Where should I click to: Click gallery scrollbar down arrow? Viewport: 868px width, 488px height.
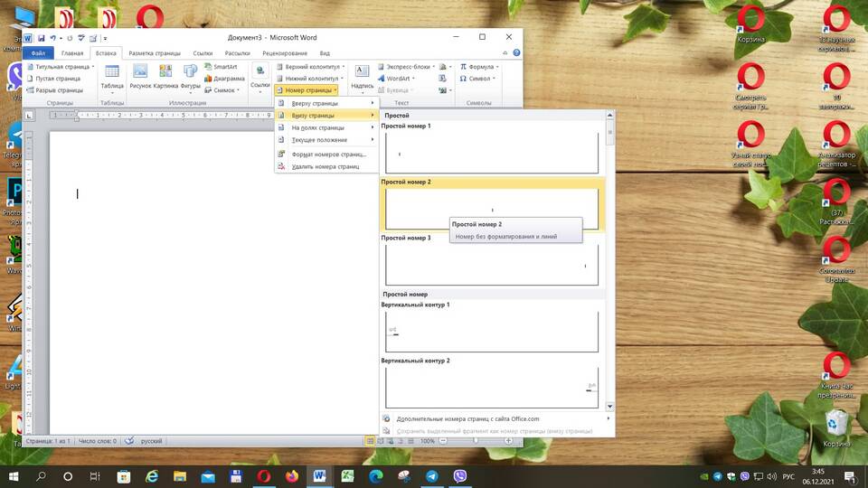(x=610, y=407)
